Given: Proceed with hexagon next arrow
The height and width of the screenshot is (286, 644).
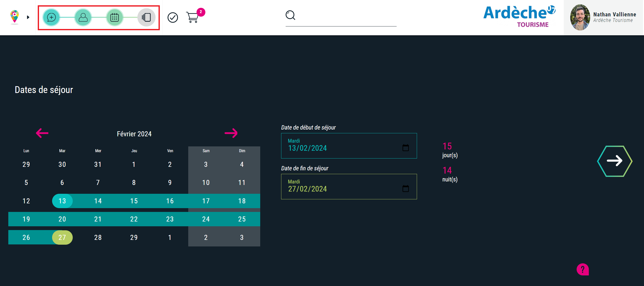Looking at the screenshot, I should tap(614, 161).
